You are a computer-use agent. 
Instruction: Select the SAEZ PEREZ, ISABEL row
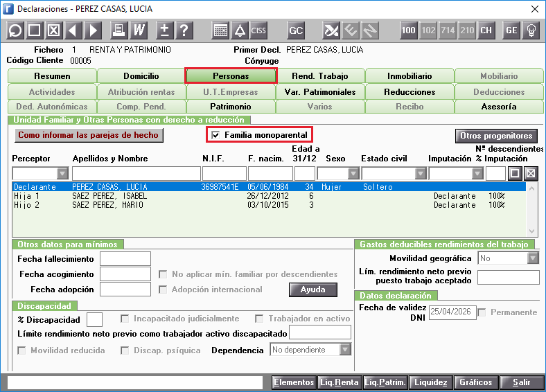(269, 196)
